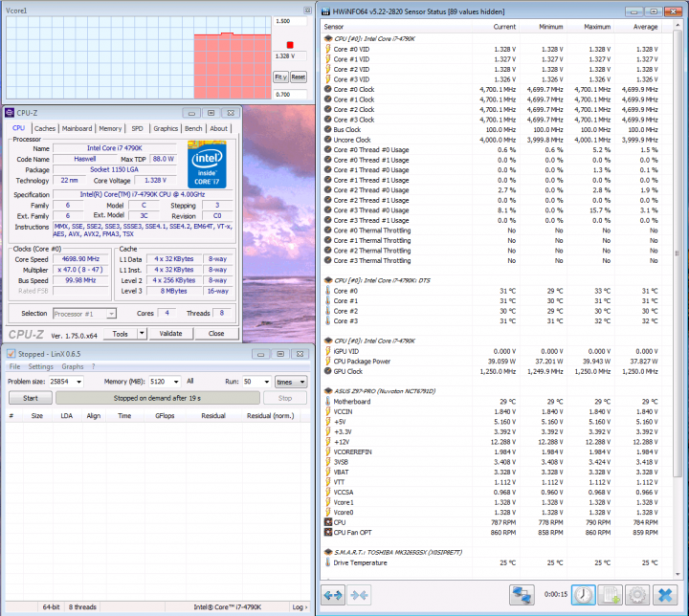Click the 0.700 lower limit field in Vcore1

pos(290,95)
